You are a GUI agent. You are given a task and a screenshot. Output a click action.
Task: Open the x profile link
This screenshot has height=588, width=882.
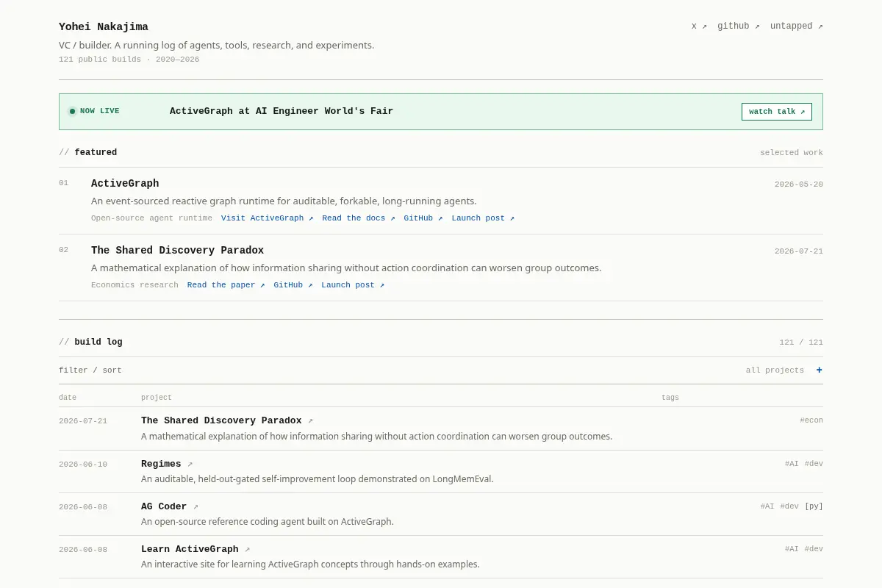point(699,26)
